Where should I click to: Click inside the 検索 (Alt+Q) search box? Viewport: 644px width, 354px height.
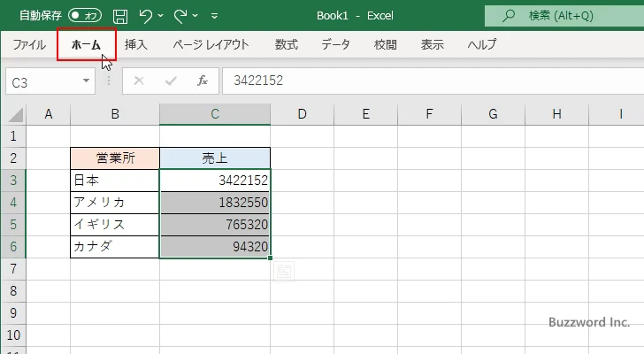(564, 16)
